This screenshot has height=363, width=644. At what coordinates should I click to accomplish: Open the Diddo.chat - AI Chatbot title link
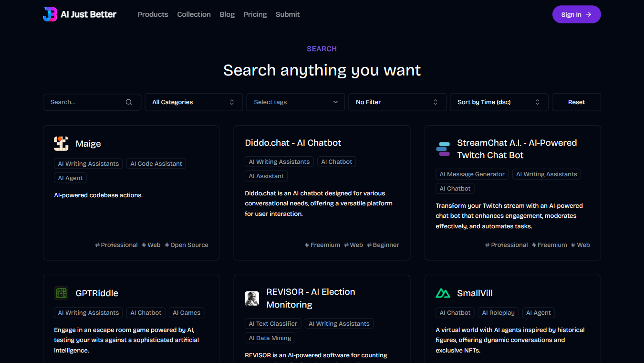point(293,142)
